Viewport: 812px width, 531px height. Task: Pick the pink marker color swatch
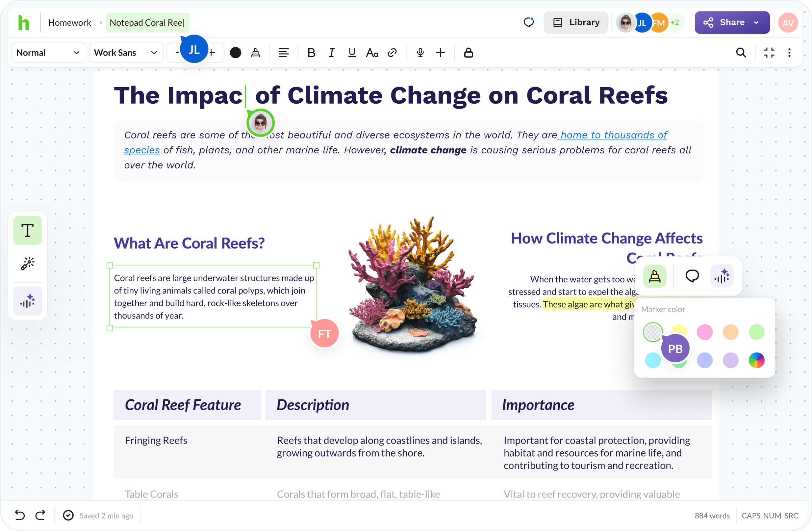pos(705,332)
